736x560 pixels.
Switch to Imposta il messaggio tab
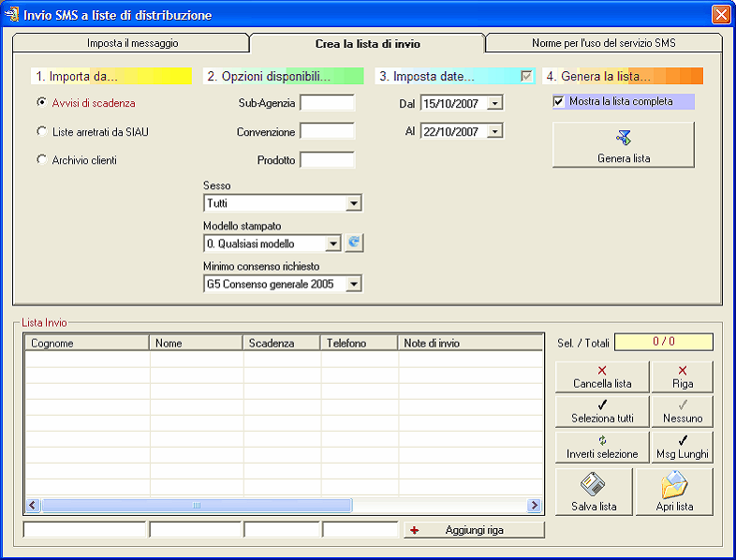click(x=132, y=43)
